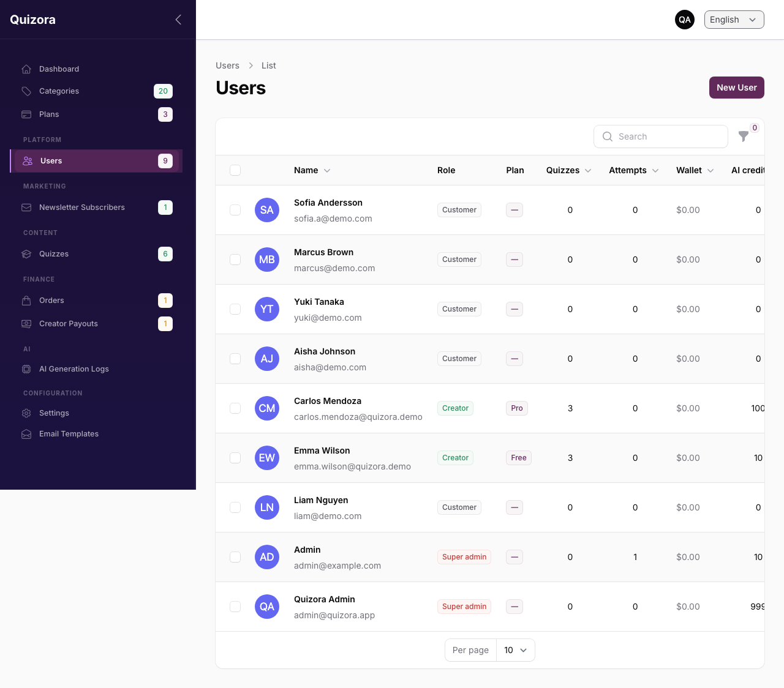Collapse the sidebar with the chevron icon

[x=178, y=20]
